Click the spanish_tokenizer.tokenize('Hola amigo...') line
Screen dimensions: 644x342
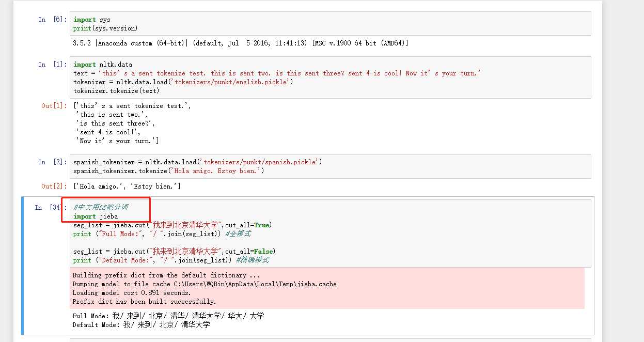pyautogui.click(x=169, y=171)
